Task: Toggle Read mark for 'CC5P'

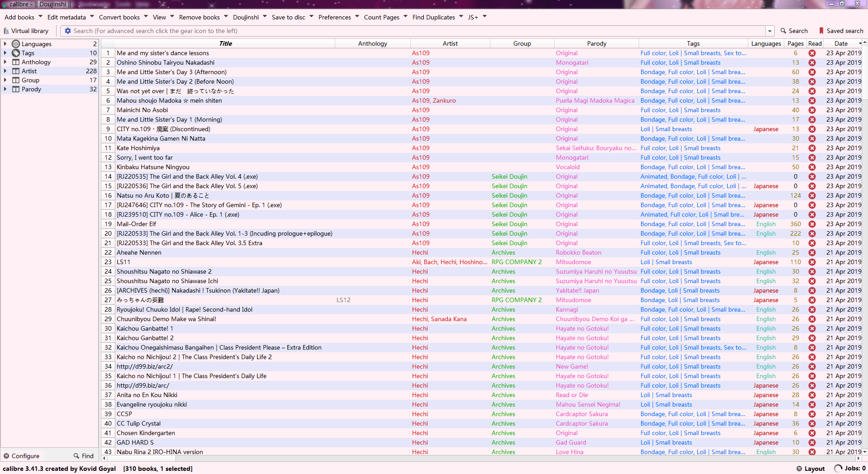Action: pos(812,414)
